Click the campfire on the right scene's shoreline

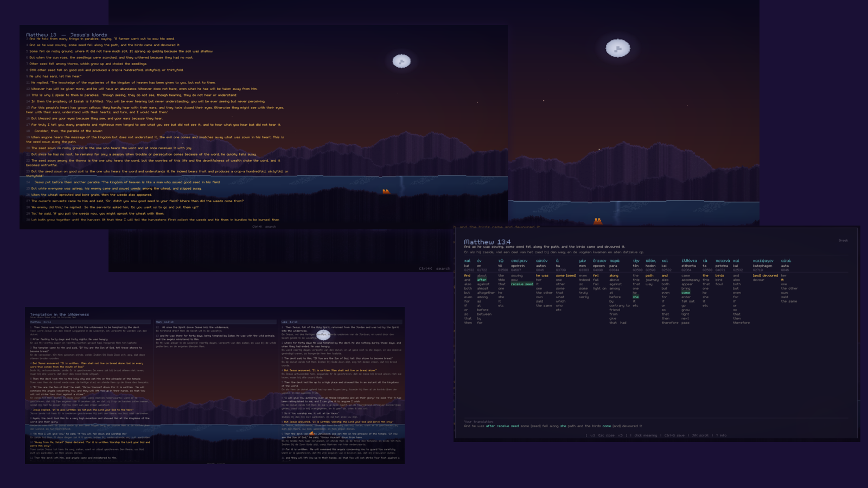(x=597, y=221)
